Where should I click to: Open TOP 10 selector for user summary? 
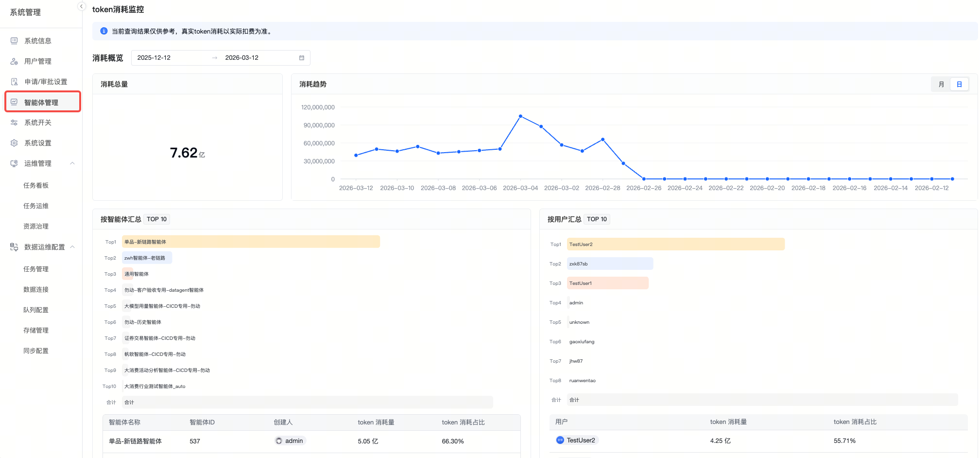tap(597, 219)
